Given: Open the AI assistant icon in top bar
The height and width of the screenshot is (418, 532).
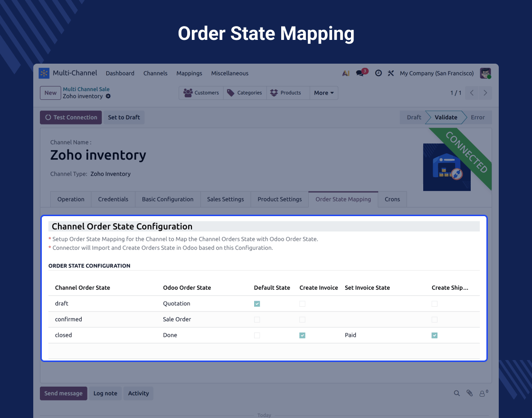Looking at the screenshot, I should pyautogui.click(x=346, y=73).
